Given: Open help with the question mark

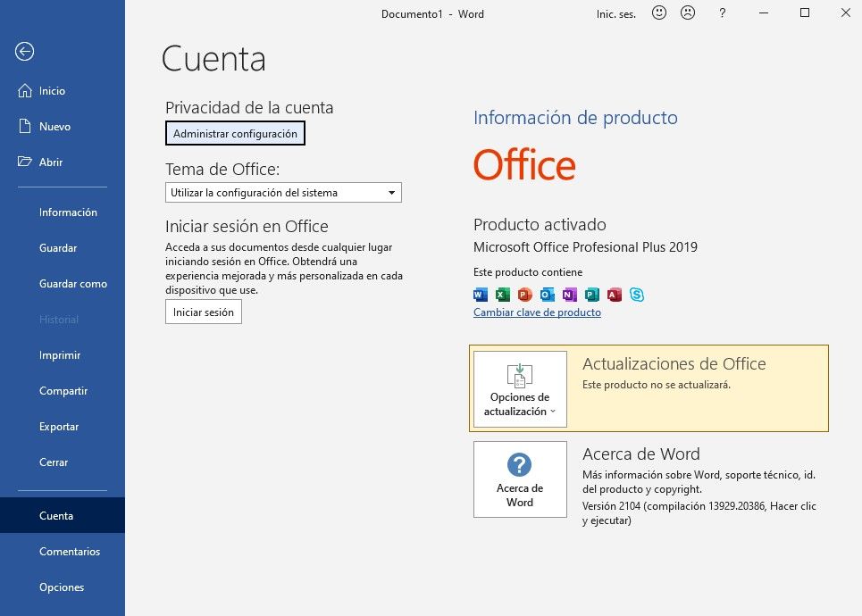Looking at the screenshot, I should (723, 12).
